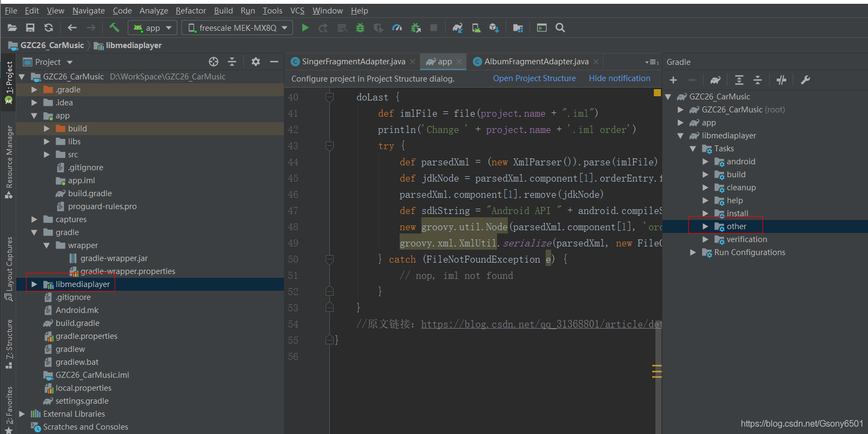868x434 pixels.
Task: Toggle Gradle offline mode icon
Action: [781, 80]
